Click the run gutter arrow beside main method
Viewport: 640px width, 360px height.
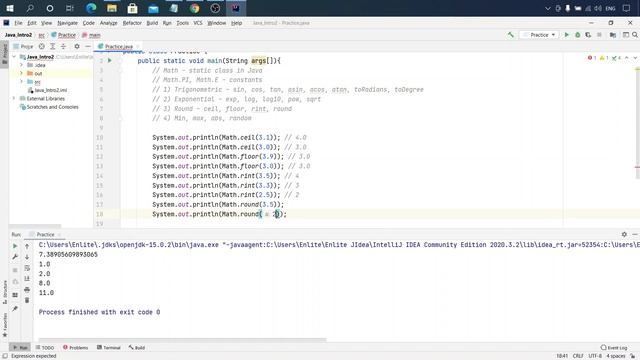coord(109,60)
